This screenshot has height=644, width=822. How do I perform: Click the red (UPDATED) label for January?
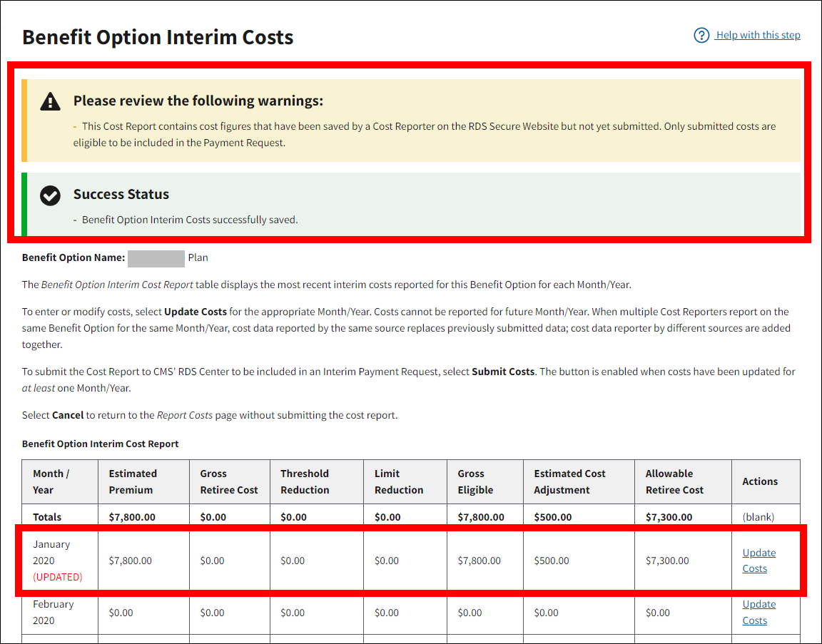pyautogui.click(x=58, y=577)
